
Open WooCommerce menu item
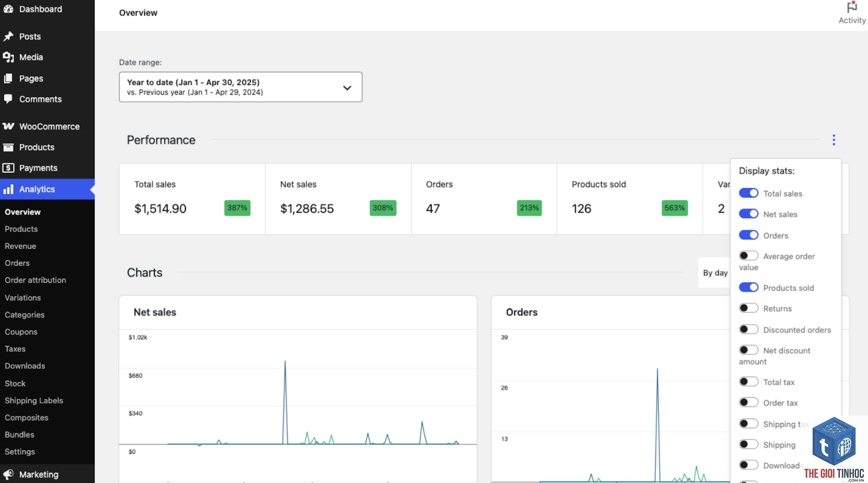pyautogui.click(x=49, y=126)
